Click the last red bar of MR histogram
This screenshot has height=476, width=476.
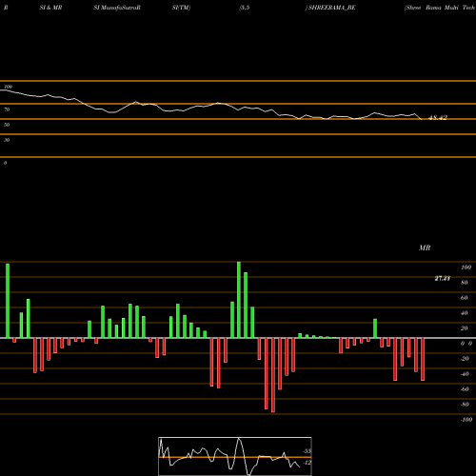(x=423, y=359)
